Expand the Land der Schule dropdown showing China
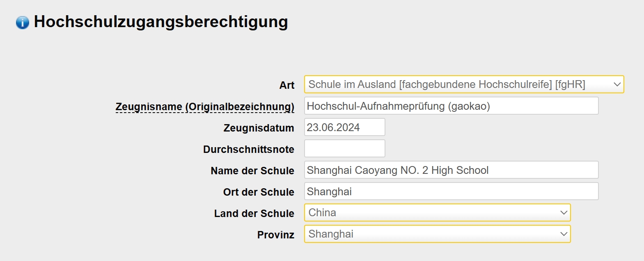Image resolution: width=644 pixels, height=261 pixels. (x=437, y=212)
